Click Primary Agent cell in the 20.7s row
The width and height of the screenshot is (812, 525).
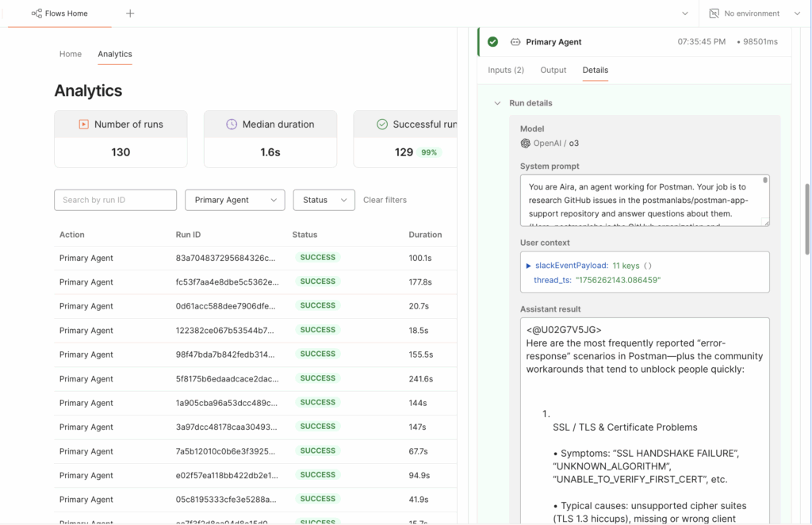(x=86, y=306)
